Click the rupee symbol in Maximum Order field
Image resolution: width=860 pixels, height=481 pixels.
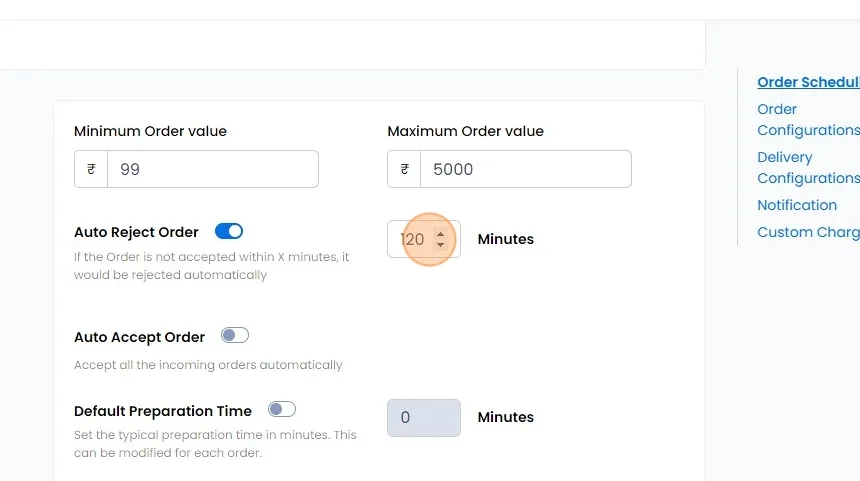[x=404, y=169]
